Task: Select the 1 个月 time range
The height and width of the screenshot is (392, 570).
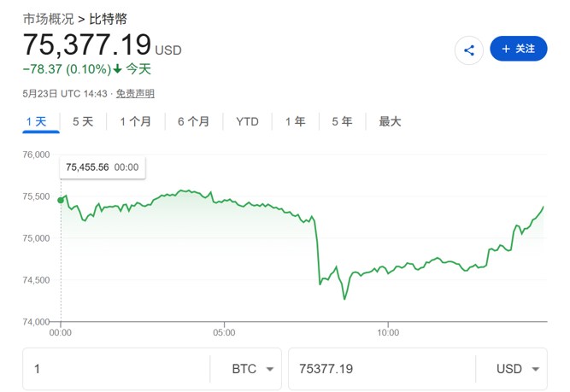Action: 135,121
